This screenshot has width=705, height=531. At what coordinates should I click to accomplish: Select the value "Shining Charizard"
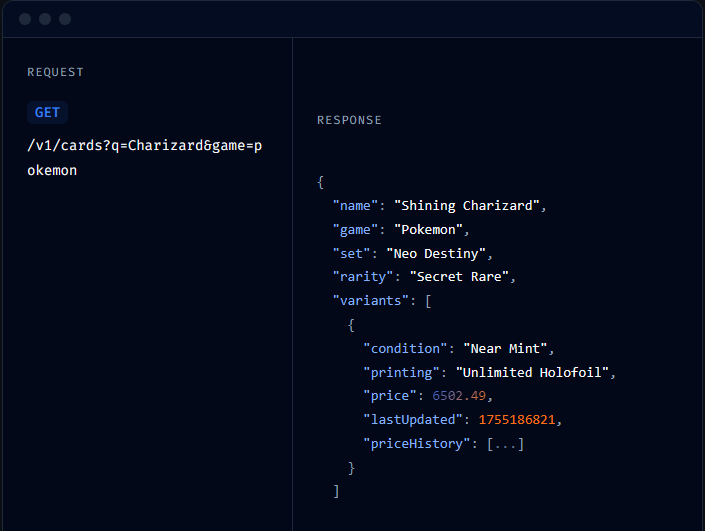coord(466,206)
